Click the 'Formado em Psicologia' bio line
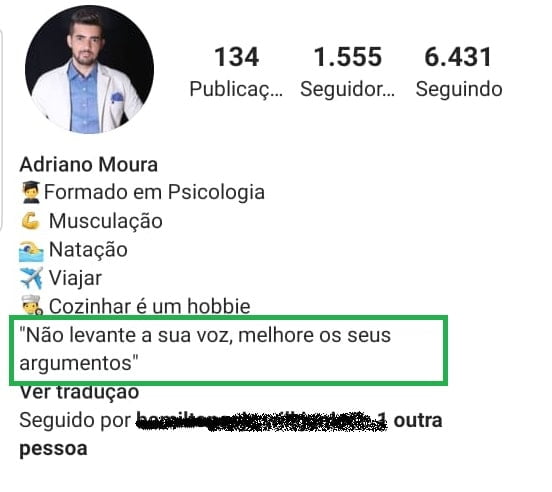Image resolution: width=552 pixels, height=492 pixels. (154, 192)
